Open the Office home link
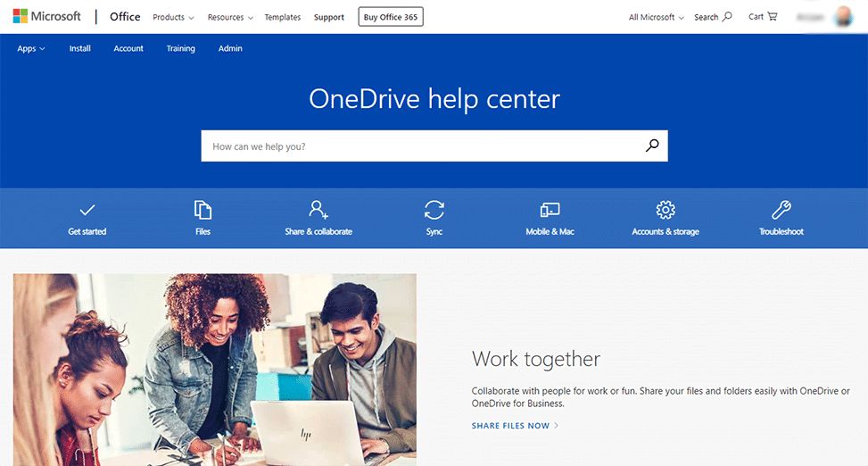868x466 pixels. (x=125, y=17)
